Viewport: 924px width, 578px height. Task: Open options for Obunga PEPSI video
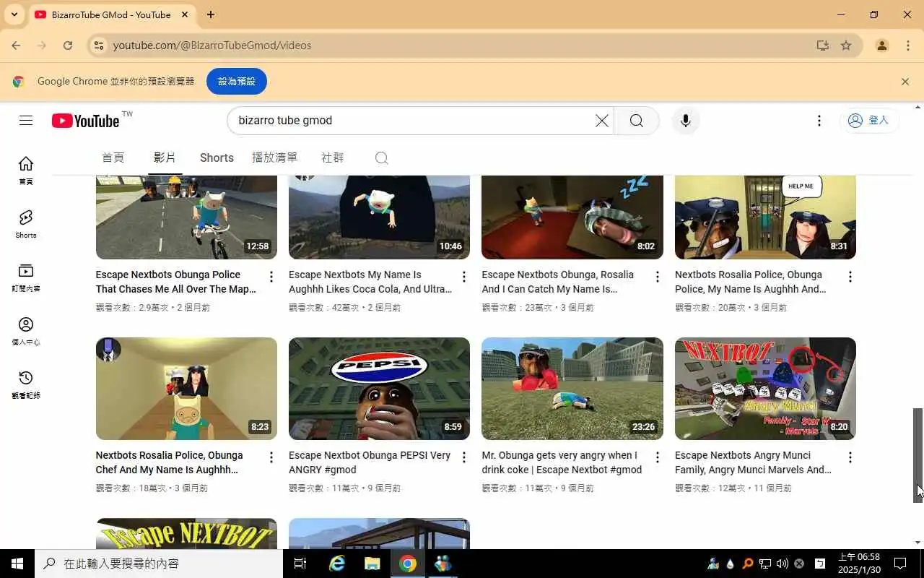[x=464, y=457]
